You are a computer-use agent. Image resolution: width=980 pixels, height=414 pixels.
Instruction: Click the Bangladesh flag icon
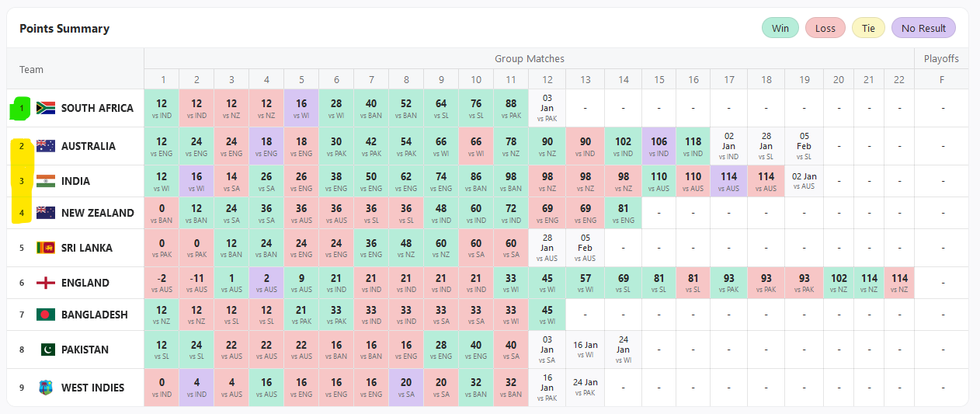[46, 315]
